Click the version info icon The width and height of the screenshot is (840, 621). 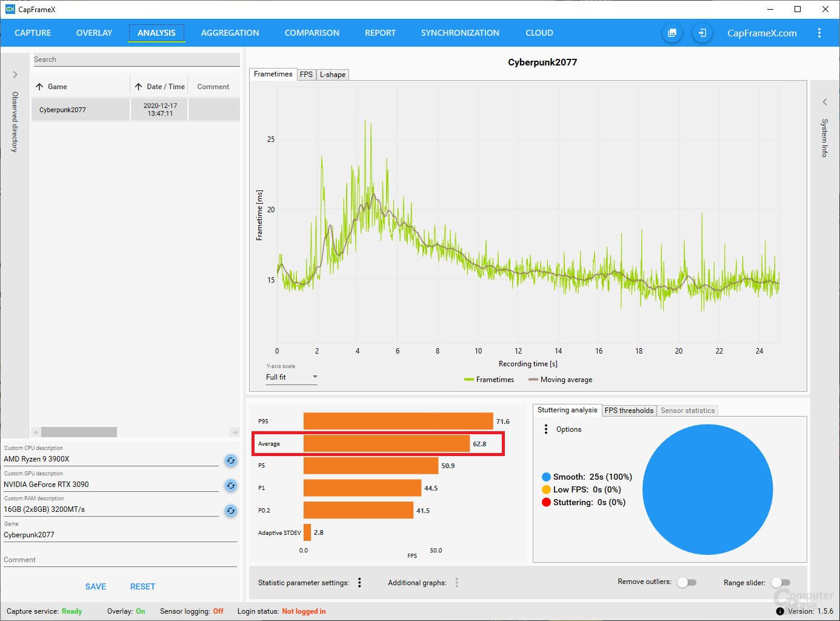pyautogui.click(x=780, y=611)
